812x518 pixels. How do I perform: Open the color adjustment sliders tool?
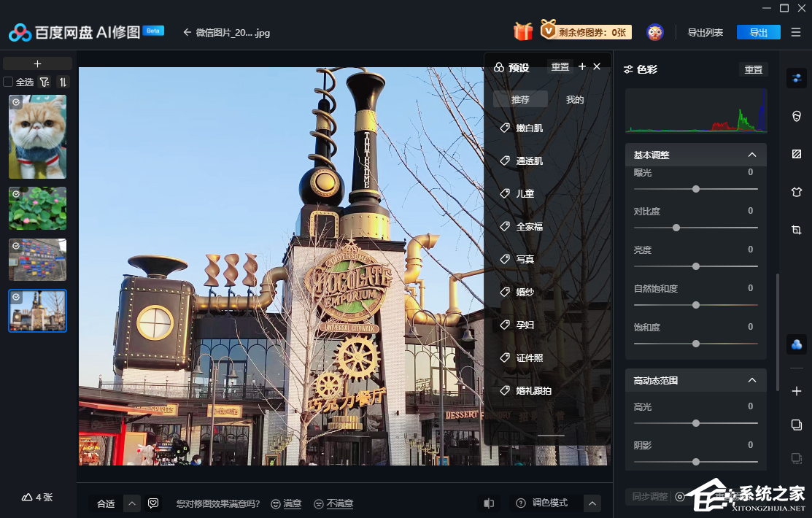797,78
